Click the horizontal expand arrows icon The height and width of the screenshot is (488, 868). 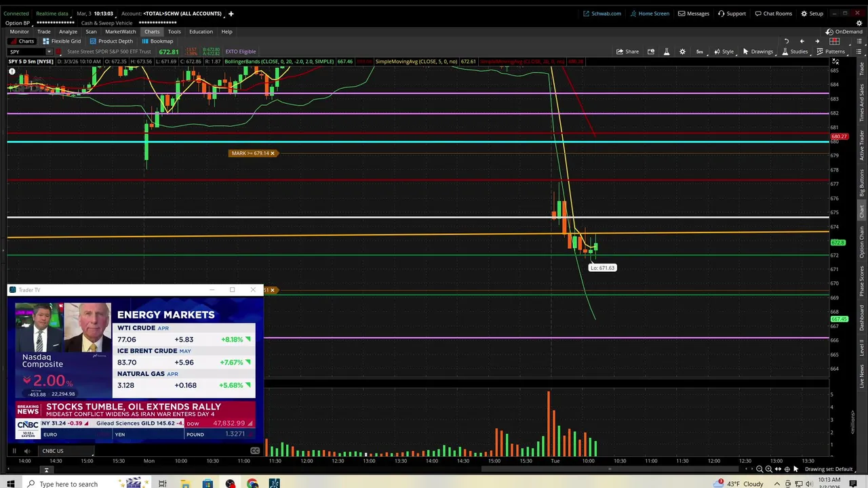(x=778, y=469)
